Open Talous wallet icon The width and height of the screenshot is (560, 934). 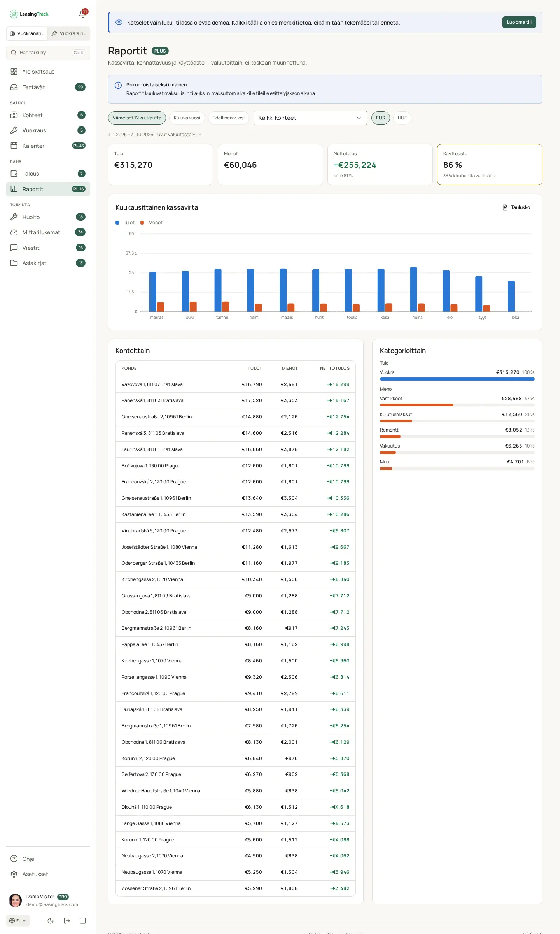(x=14, y=174)
